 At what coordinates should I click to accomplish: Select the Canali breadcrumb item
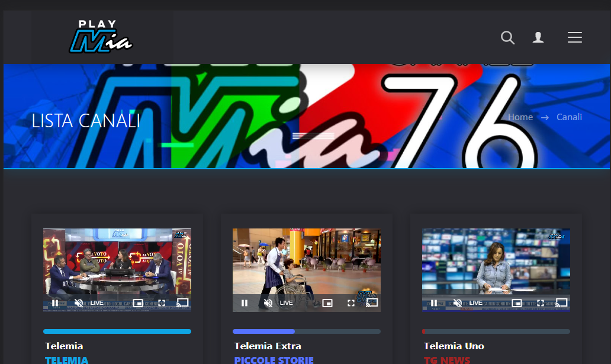pos(569,117)
